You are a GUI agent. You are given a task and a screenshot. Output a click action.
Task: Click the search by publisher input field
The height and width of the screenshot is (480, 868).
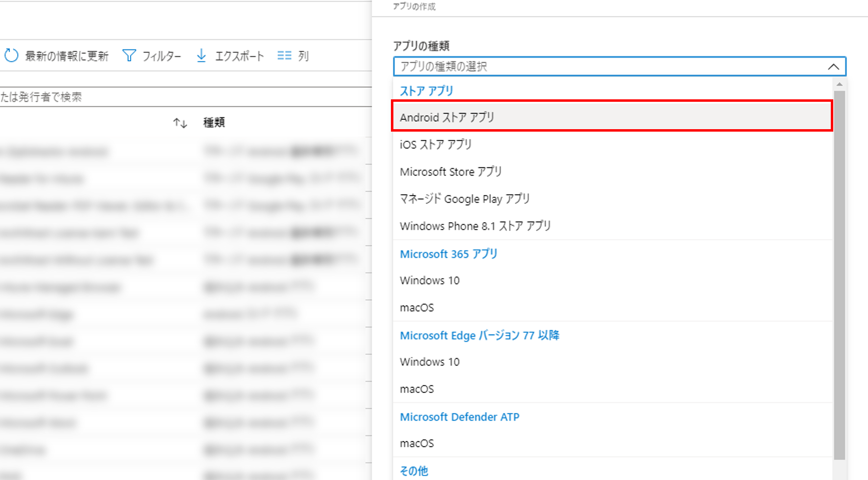(x=186, y=97)
